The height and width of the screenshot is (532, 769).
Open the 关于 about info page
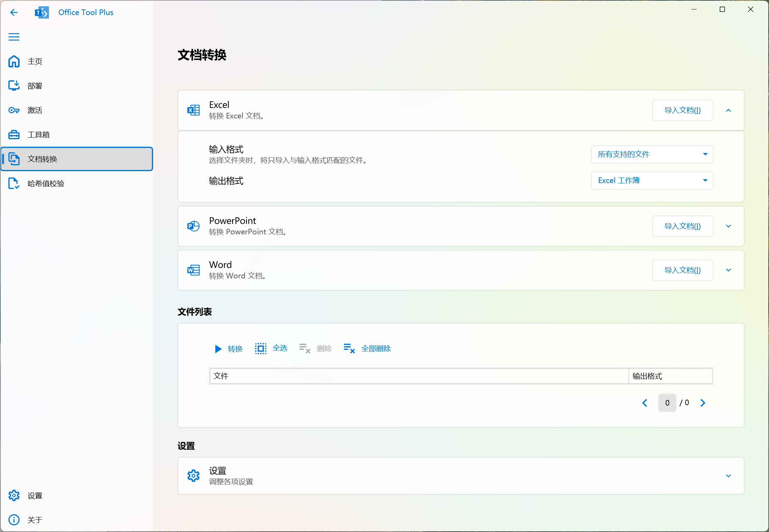[x=35, y=520]
